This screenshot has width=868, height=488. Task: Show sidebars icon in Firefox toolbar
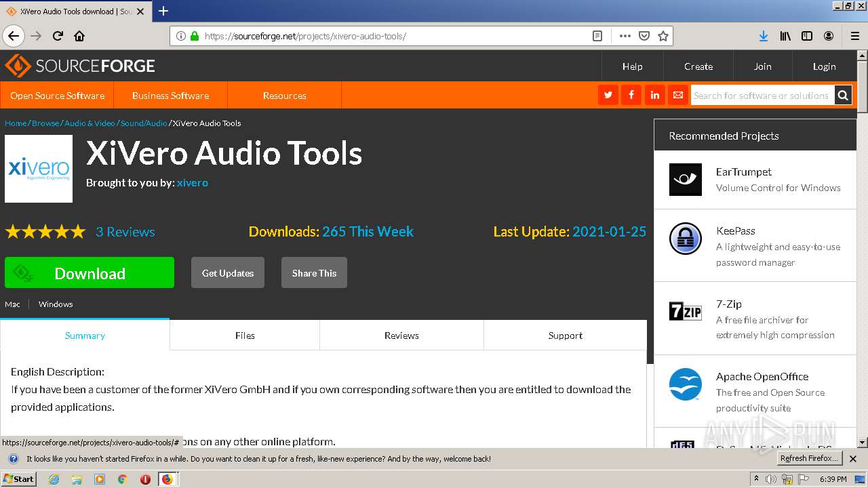click(807, 36)
